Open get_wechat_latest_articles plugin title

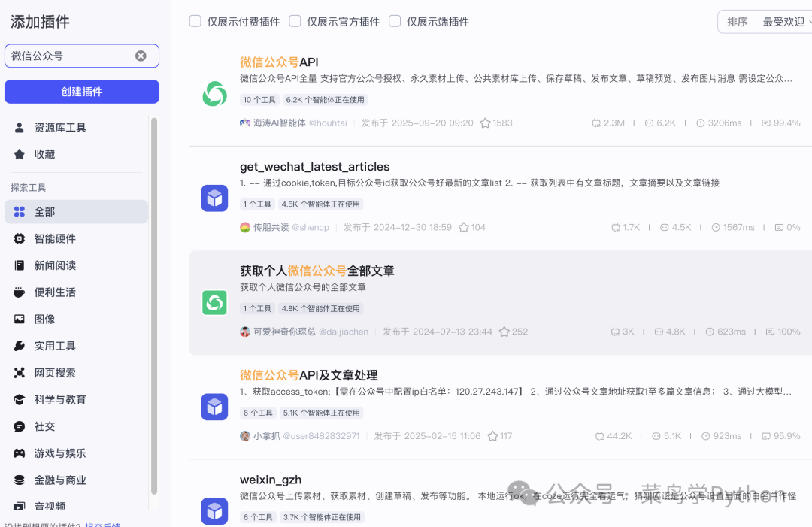tap(315, 167)
